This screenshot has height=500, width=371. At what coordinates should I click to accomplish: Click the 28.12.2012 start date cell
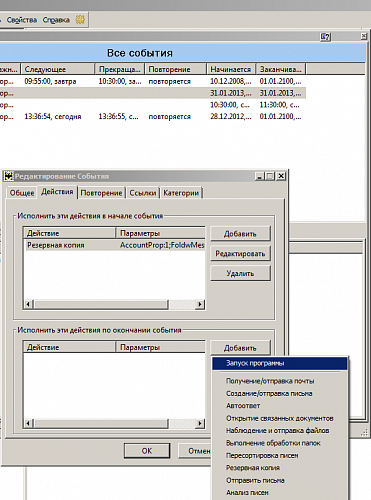click(x=231, y=117)
